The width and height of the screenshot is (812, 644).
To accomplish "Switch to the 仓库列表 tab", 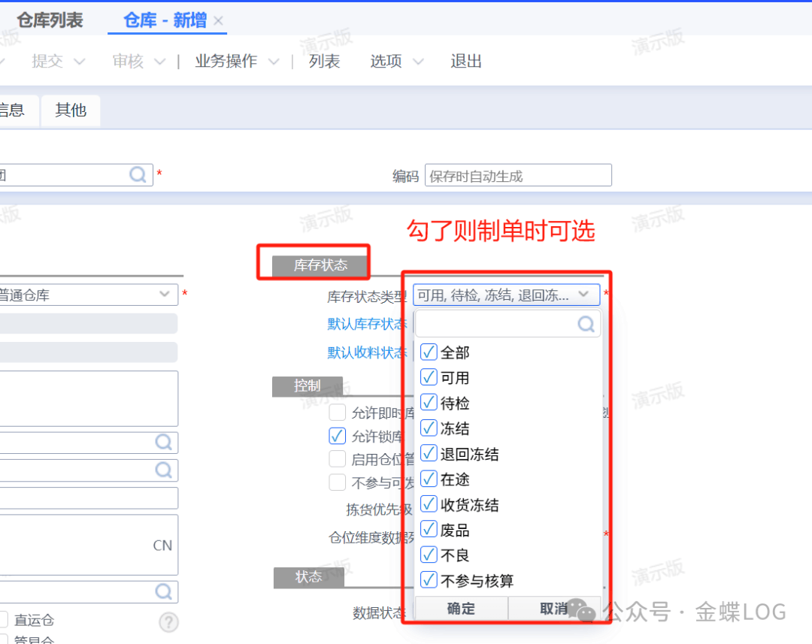I will click(x=50, y=20).
